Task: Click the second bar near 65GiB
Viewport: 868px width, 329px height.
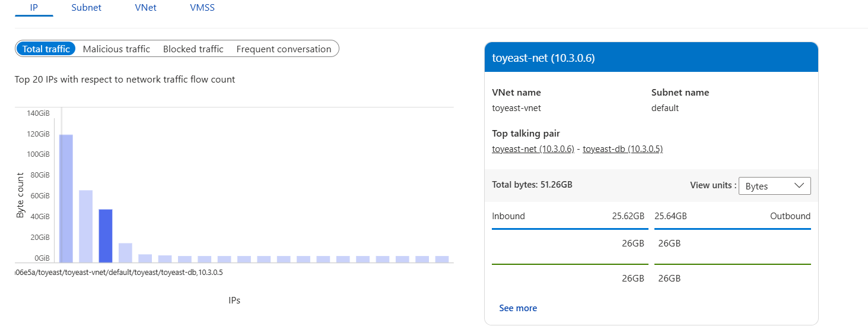Action: (86, 226)
